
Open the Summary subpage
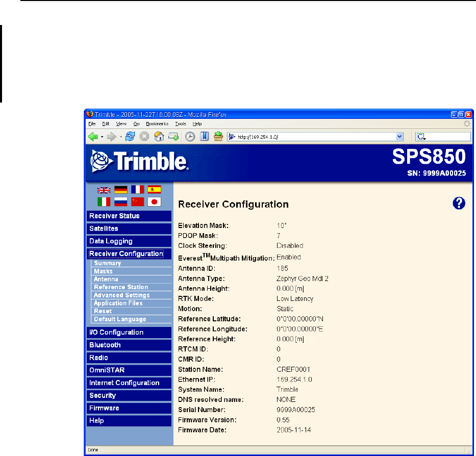[131, 263]
